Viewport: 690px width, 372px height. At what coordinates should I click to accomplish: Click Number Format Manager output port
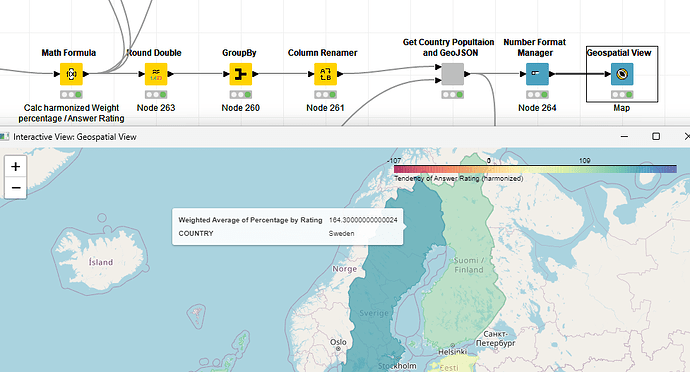(x=552, y=74)
